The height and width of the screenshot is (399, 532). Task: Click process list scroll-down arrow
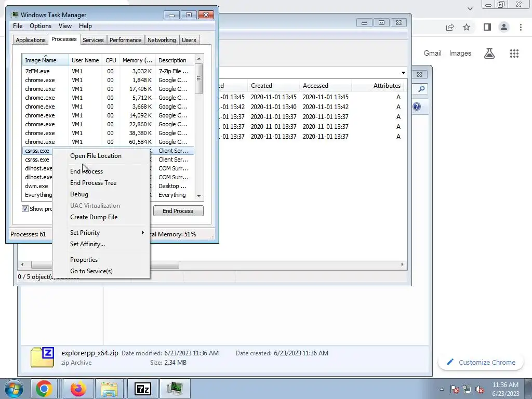point(199,196)
